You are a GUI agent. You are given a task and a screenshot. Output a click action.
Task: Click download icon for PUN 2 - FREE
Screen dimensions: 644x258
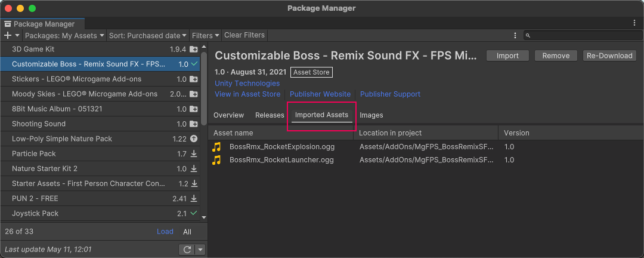tap(194, 198)
